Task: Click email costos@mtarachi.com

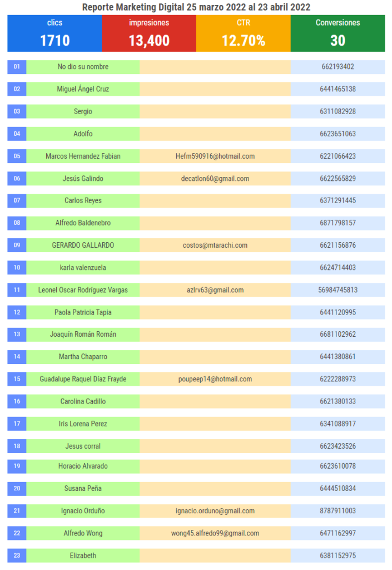Action: click(x=215, y=245)
